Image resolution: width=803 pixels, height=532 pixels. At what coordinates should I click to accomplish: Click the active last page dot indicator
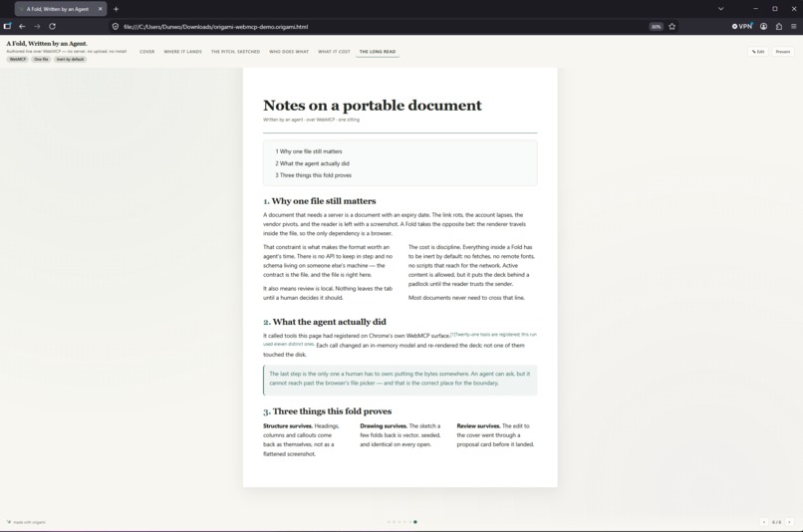point(414,522)
